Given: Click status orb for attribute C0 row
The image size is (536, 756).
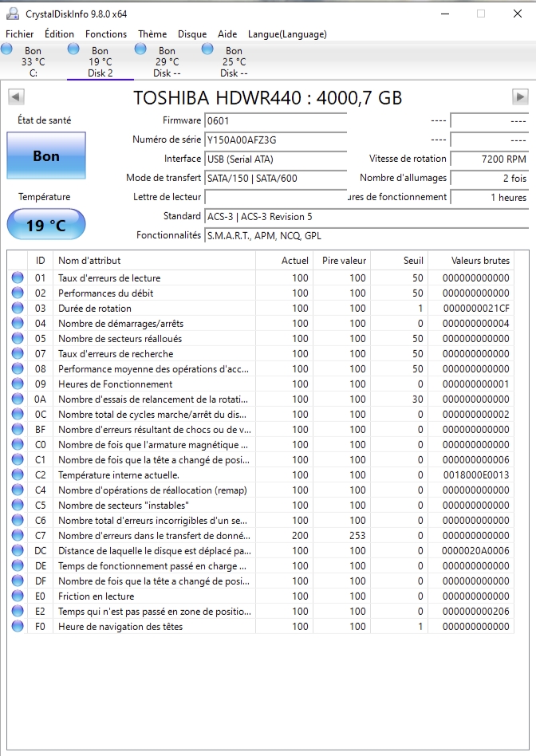Looking at the screenshot, I should 18,444.
